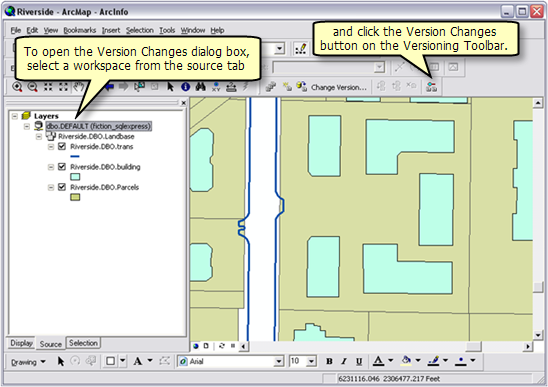The width and height of the screenshot is (548, 387).
Task: Switch to the Display tab
Action: (x=21, y=343)
